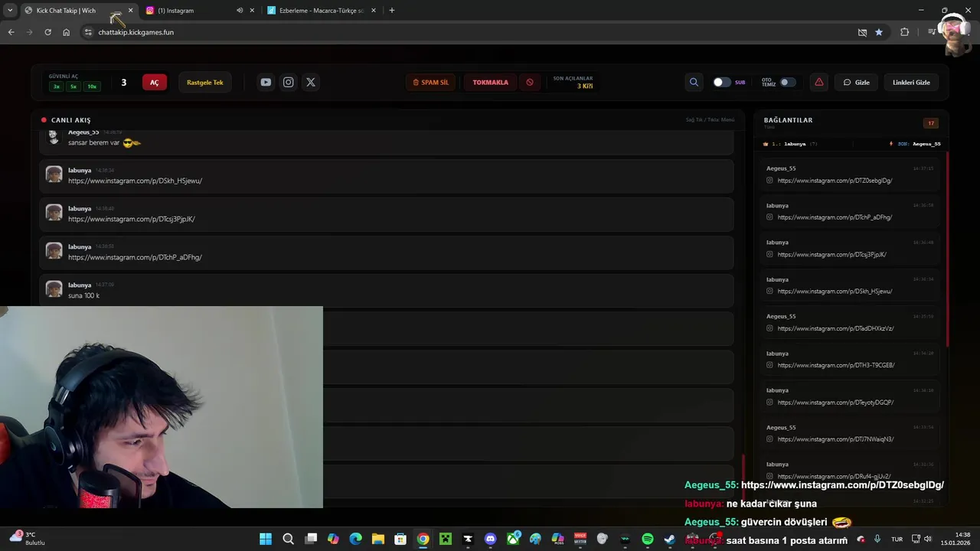
Task: Open File Explorer from the taskbar
Action: click(378, 540)
